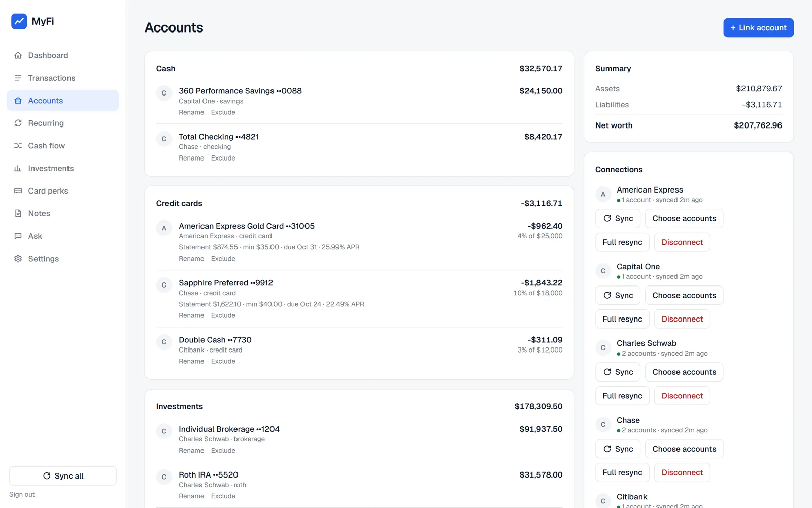Run full resync for American Express
Viewport: 812px width, 508px height.
(622, 242)
